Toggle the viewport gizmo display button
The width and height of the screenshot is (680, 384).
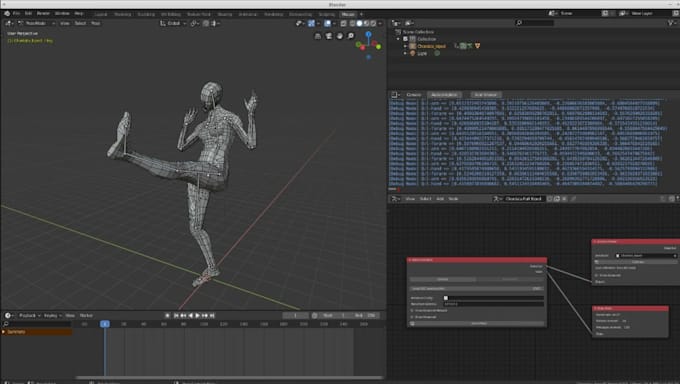click(x=311, y=23)
